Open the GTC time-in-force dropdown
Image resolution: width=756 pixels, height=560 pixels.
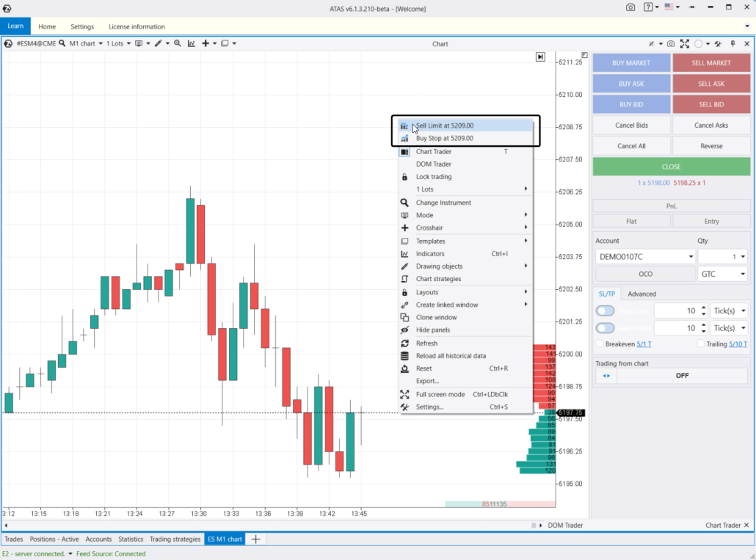(722, 274)
